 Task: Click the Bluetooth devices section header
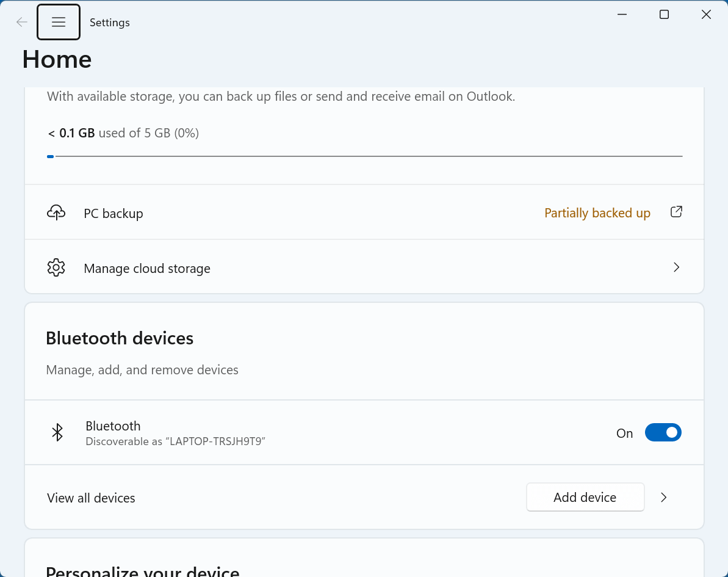[120, 338]
